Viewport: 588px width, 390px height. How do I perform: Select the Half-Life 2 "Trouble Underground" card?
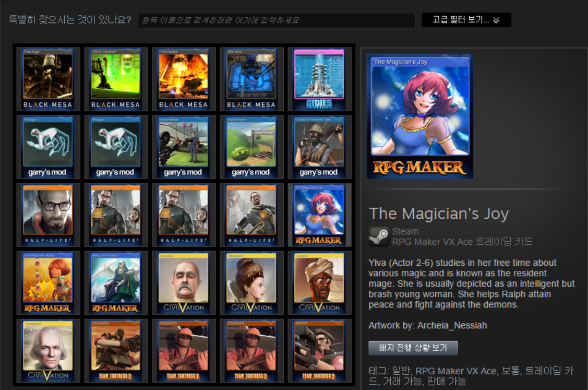[251, 215]
